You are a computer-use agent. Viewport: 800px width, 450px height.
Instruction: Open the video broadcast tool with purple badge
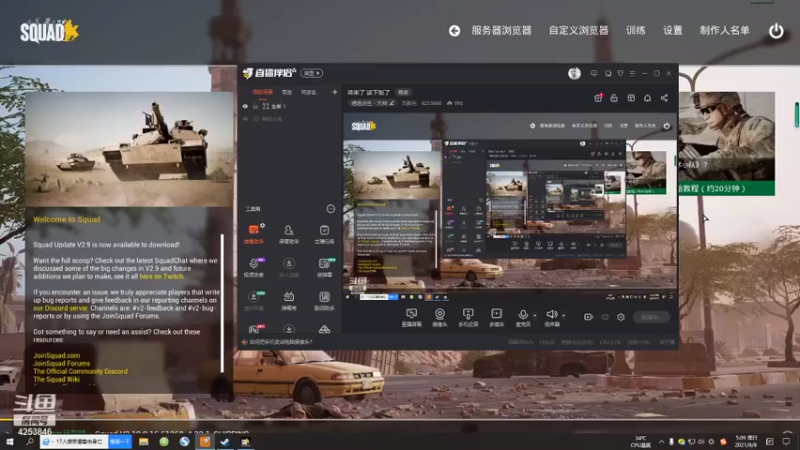click(254, 267)
